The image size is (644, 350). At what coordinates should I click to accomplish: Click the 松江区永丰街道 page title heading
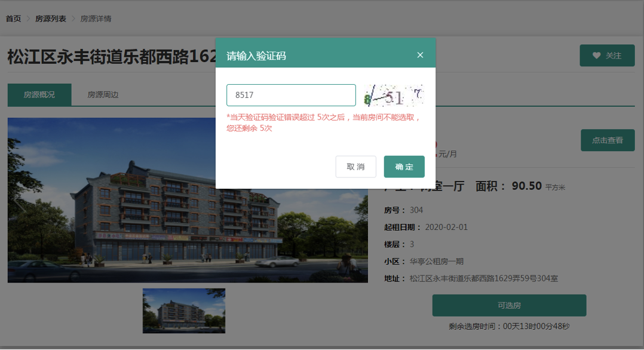111,57
